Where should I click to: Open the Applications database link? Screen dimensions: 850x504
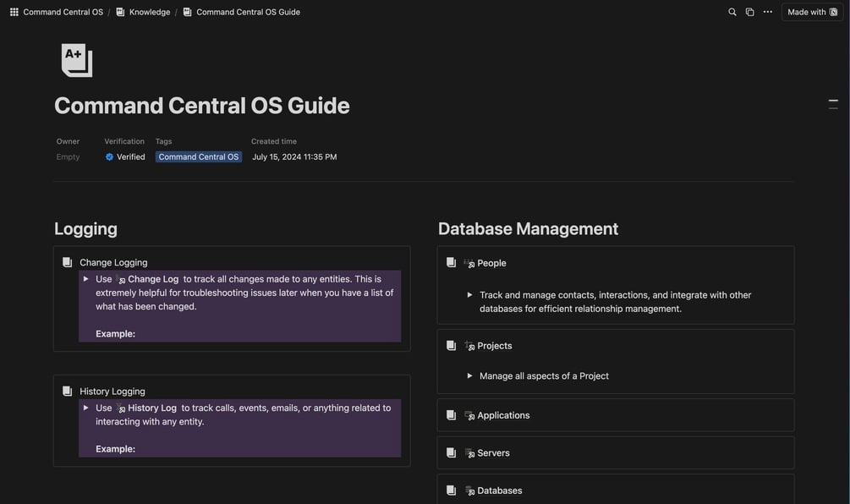pyautogui.click(x=503, y=415)
